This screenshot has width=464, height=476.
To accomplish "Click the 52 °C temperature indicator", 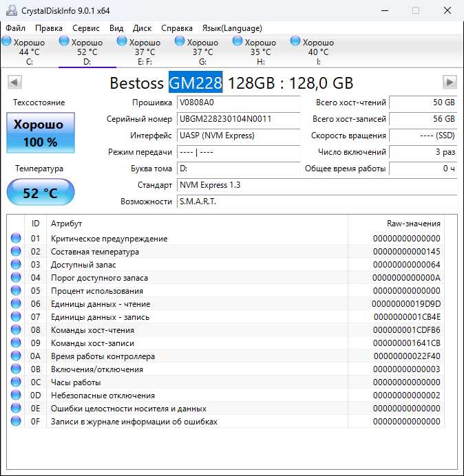I will 40,193.
